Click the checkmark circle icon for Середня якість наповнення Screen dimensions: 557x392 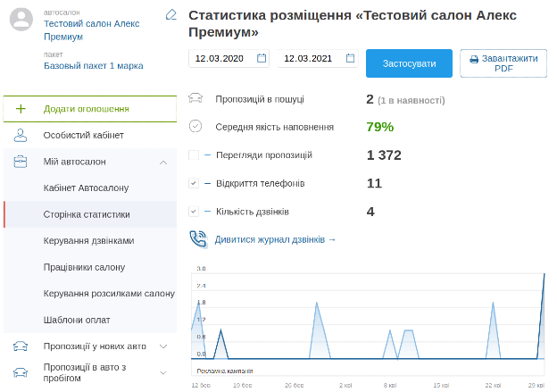click(x=195, y=126)
